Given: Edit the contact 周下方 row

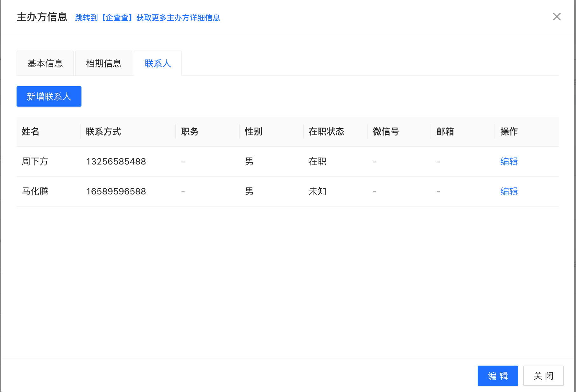Looking at the screenshot, I should pos(509,162).
